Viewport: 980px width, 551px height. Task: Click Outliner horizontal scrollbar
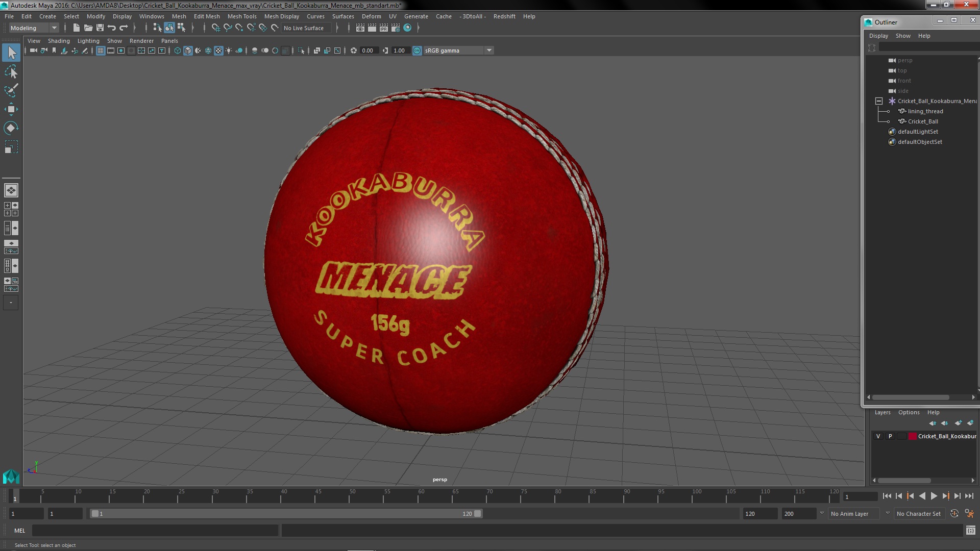[x=911, y=397]
